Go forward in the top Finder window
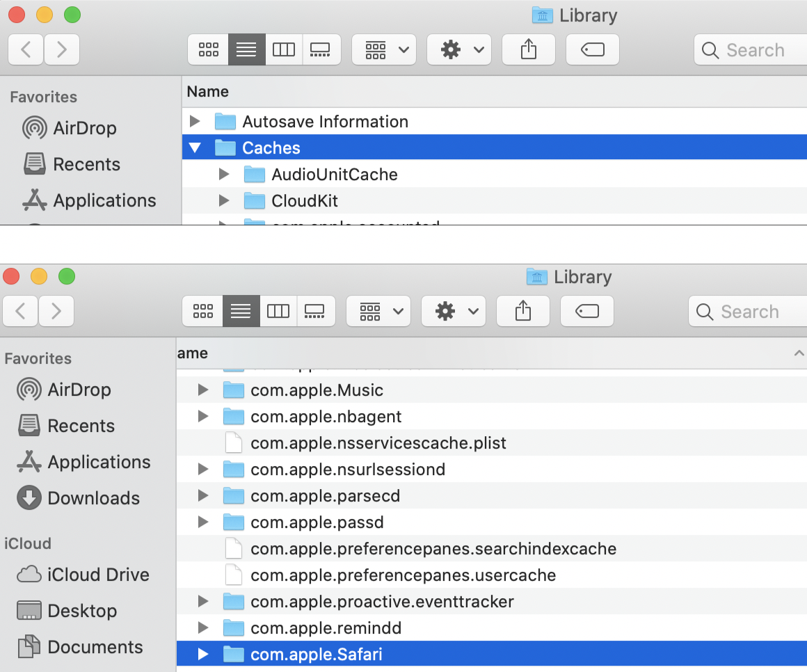The image size is (807, 672). pos(62,49)
